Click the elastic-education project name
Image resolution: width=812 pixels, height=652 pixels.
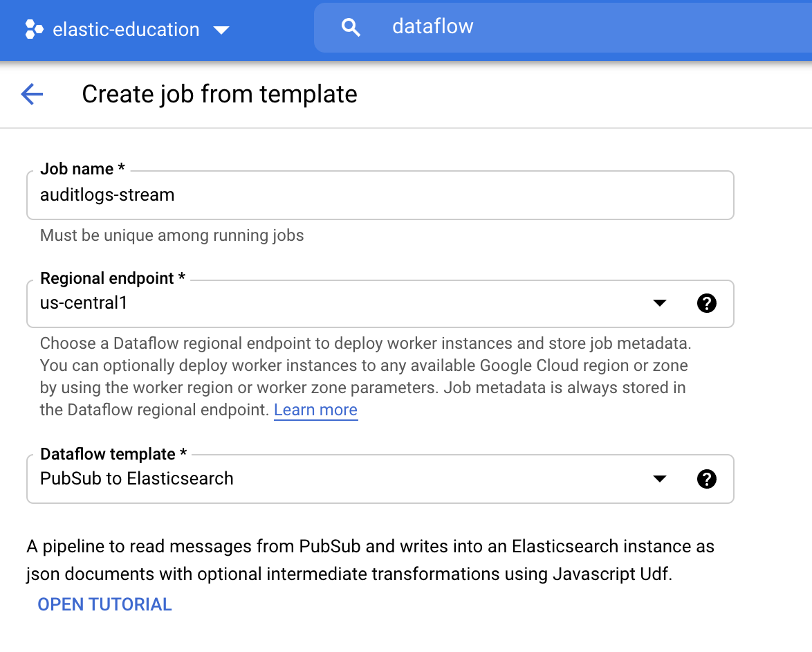pyautogui.click(x=124, y=29)
